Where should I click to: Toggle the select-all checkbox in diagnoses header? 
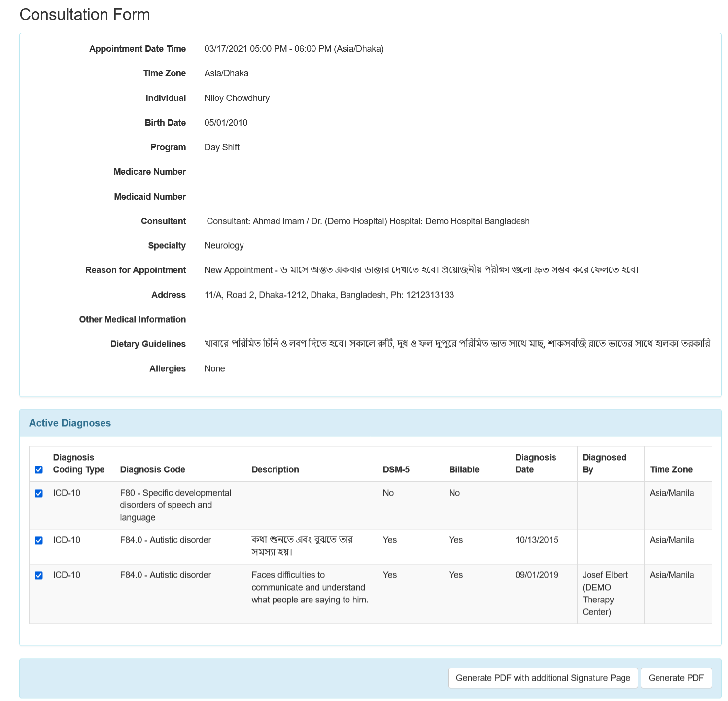point(39,469)
